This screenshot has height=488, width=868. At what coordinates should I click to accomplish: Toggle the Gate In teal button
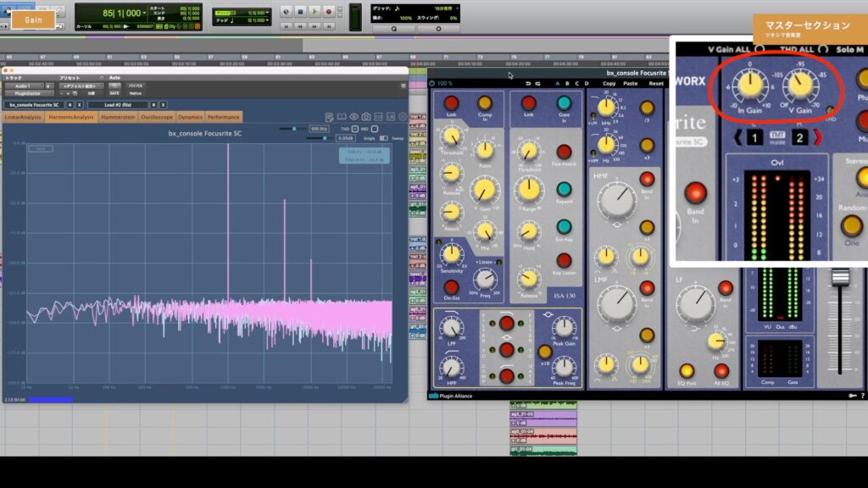tap(564, 103)
